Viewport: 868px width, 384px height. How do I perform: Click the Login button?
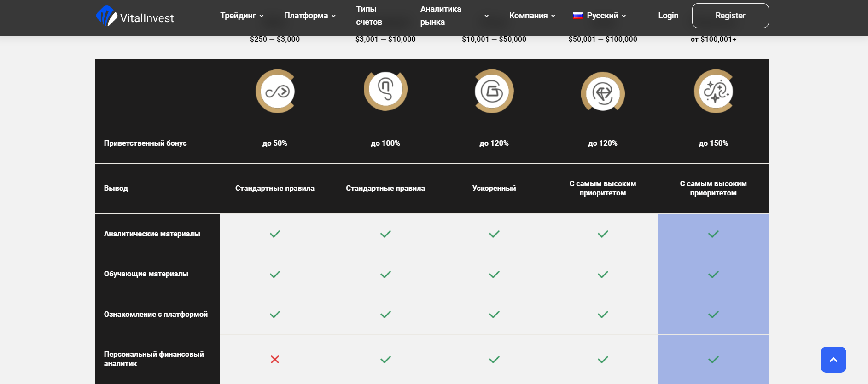[x=668, y=15]
